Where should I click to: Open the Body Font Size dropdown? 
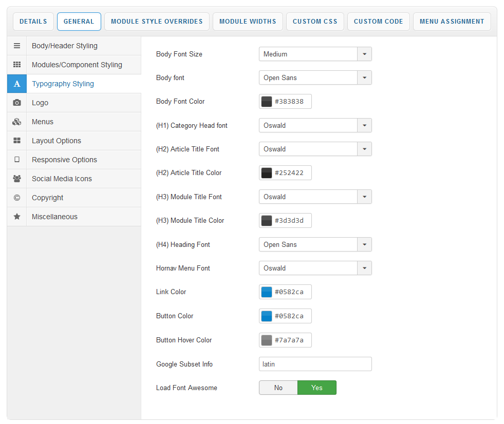(315, 54)
